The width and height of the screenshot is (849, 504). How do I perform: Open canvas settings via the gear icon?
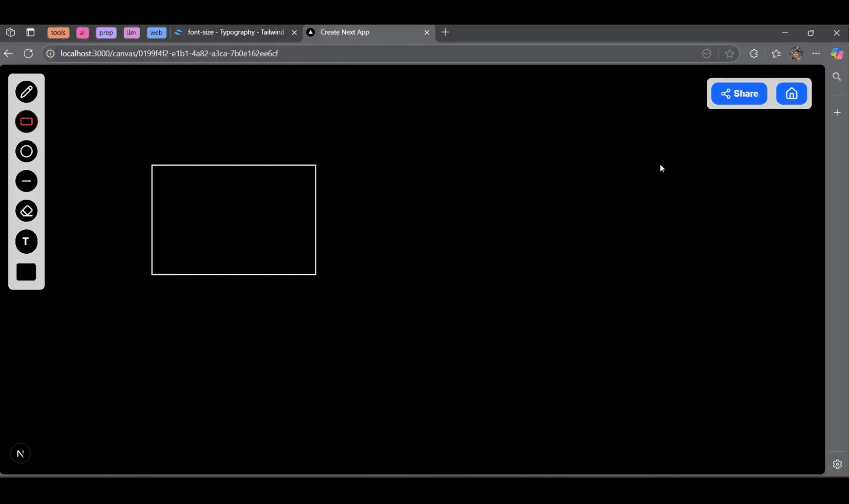[837, 464]
